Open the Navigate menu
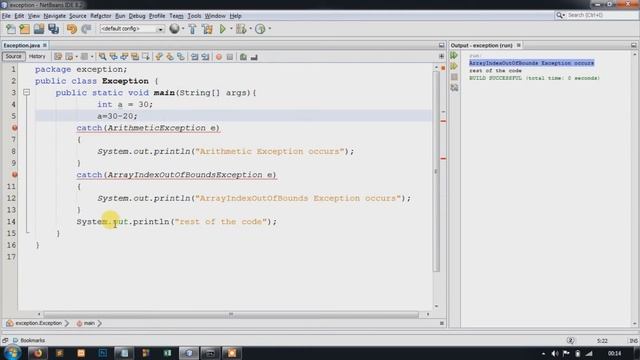The image size is (640, 360). coord(55,16)
